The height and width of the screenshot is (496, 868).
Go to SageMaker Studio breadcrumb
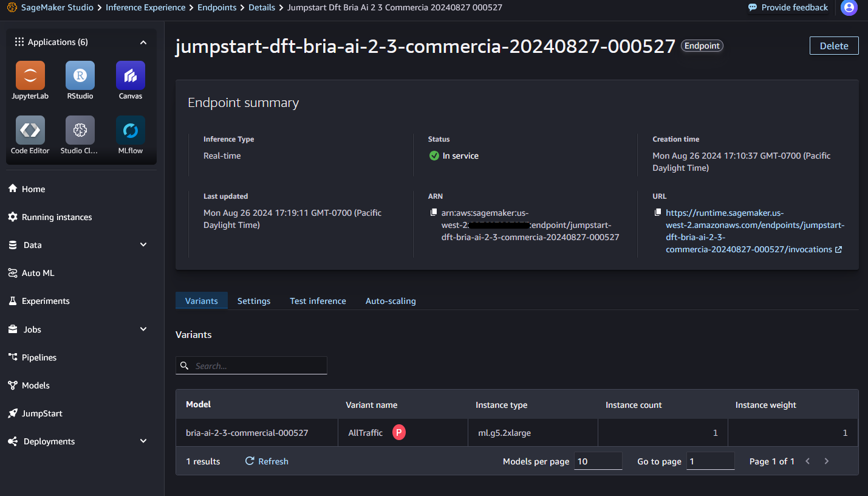click(x=58, y=7)
